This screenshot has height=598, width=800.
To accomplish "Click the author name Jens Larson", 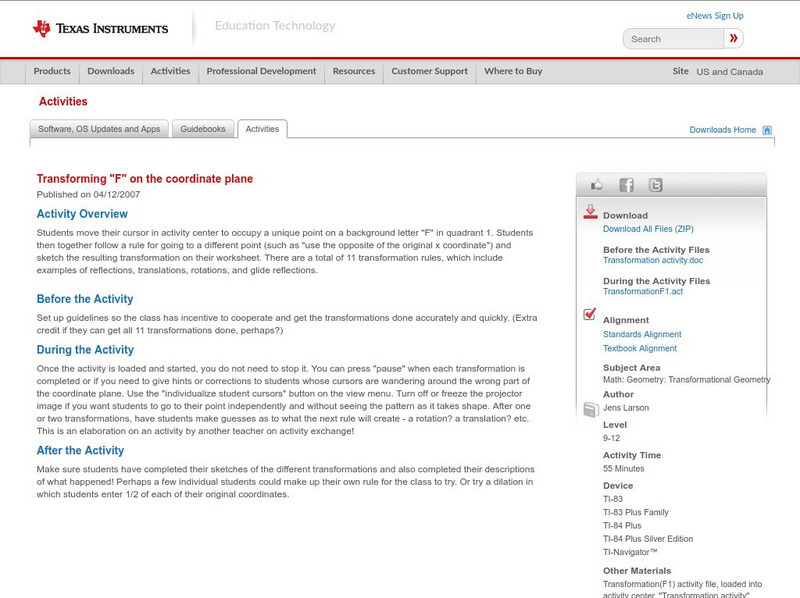I will pyautogui.click(x=626, y=408).
